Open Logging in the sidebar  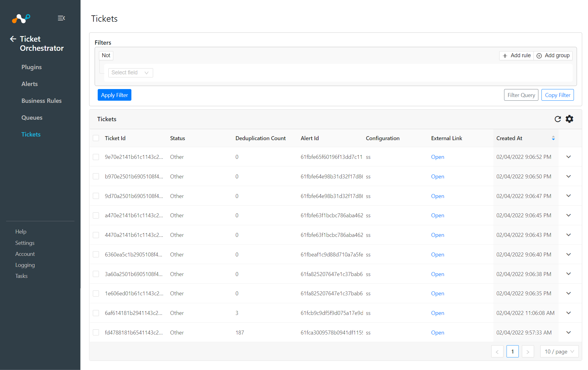(25, 265)
